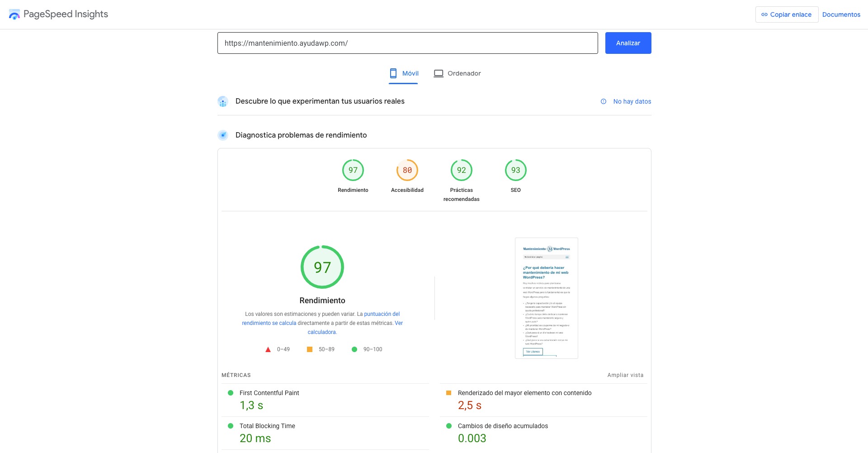The image size is (868, 453).
Task: Click the green circle 90–100 legend icon
Action: 354,349
